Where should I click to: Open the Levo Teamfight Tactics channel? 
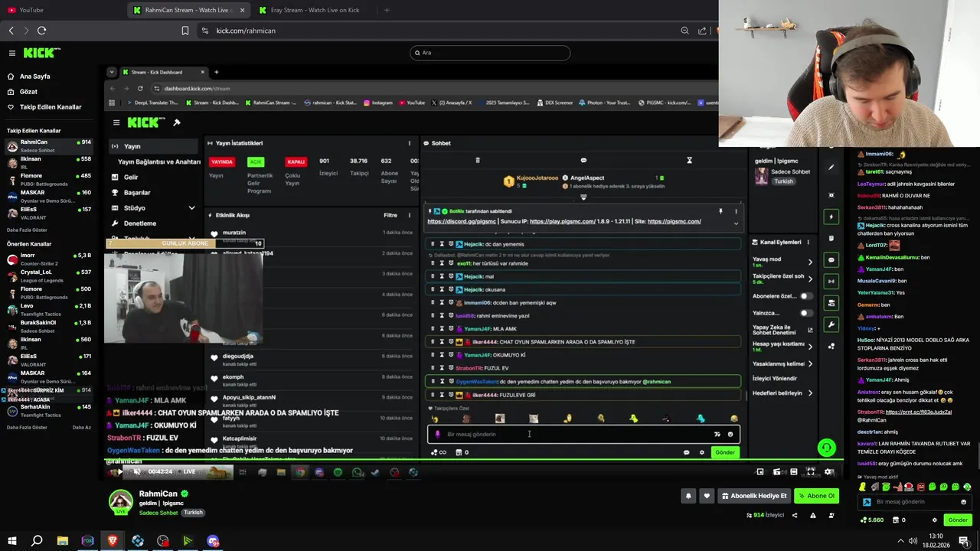pos(49,309)
